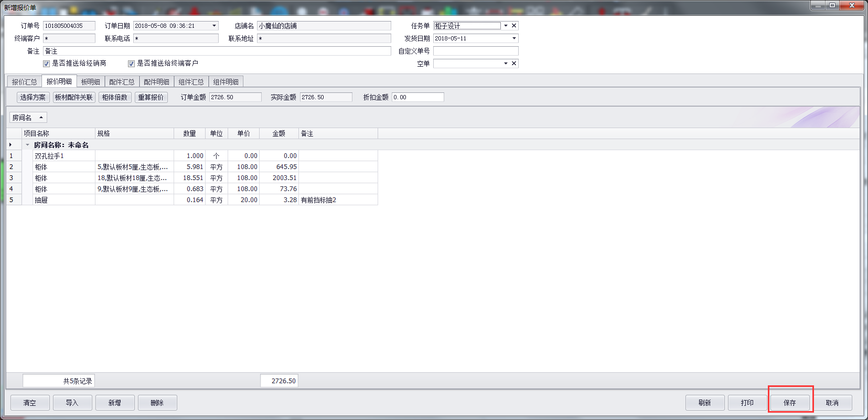868x420 pixels.
Task: Click the 数量 column header
Action: tap(189, 133)
